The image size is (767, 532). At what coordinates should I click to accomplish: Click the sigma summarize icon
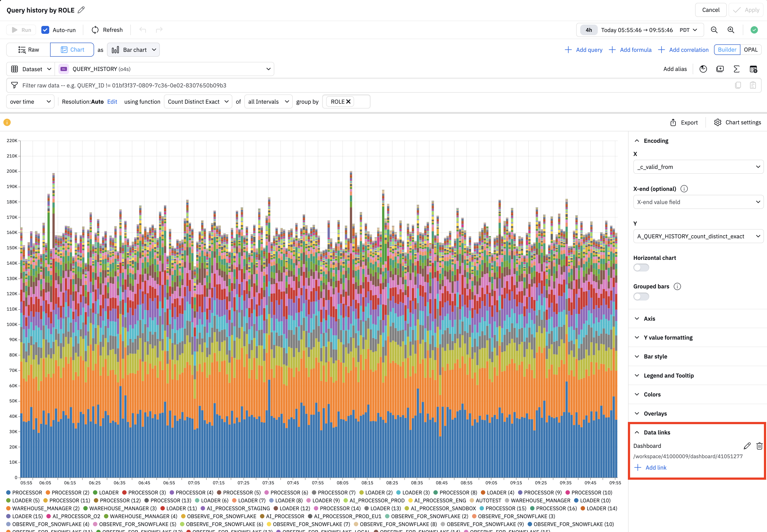click(x=736, y=69)
